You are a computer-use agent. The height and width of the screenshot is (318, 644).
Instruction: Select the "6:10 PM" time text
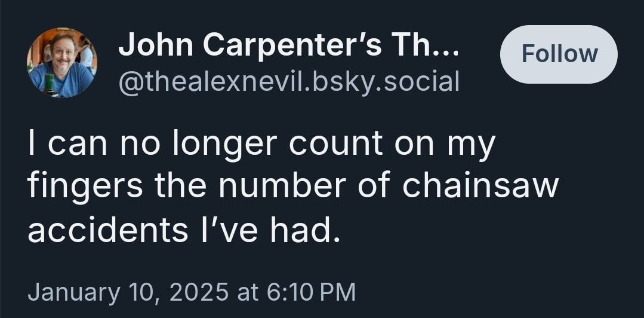[x=311, y=292]
